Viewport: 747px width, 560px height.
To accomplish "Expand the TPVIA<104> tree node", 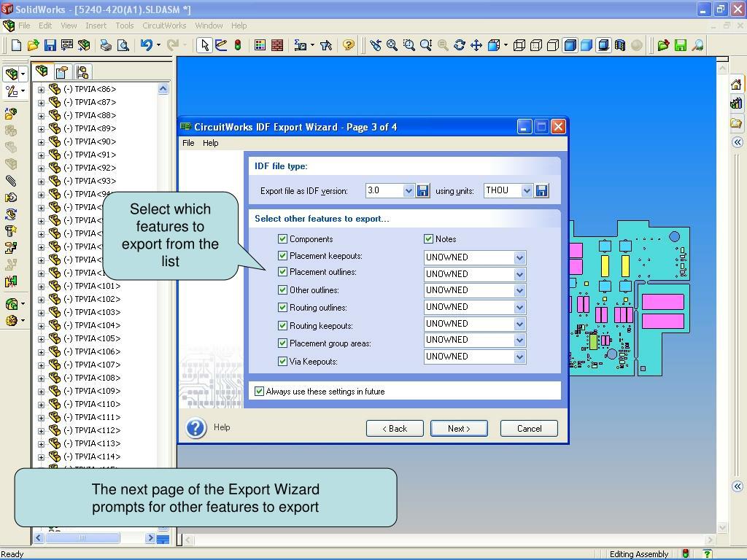I will (x=41, y=326).
